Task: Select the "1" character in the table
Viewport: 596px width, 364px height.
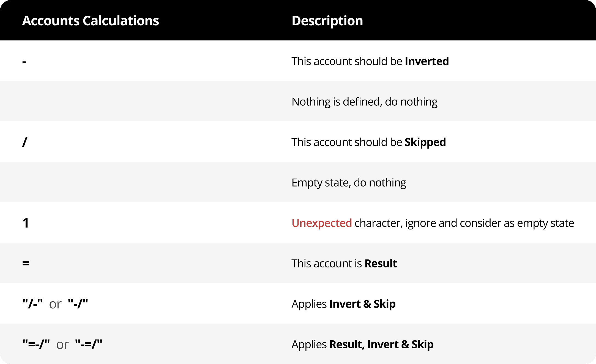Action: (x=26, y=223)
